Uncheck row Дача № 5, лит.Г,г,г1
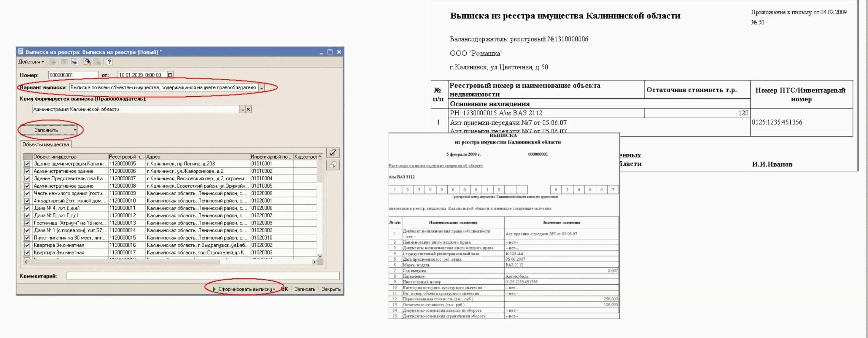Image resolution: width=868 pixels, height=338 pixels. (27, 216)
